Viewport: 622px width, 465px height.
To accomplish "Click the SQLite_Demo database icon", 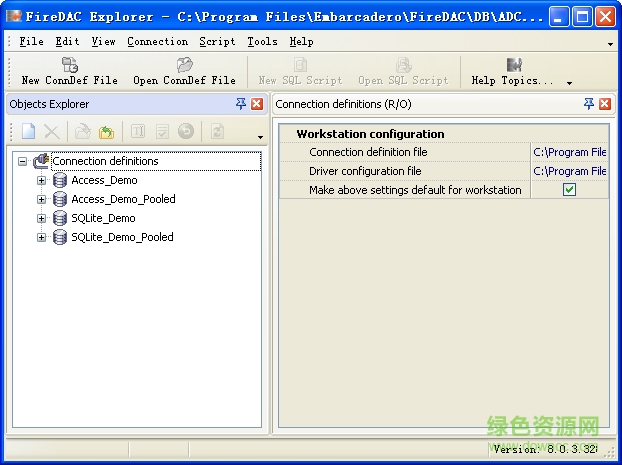I will pos(60,218).
